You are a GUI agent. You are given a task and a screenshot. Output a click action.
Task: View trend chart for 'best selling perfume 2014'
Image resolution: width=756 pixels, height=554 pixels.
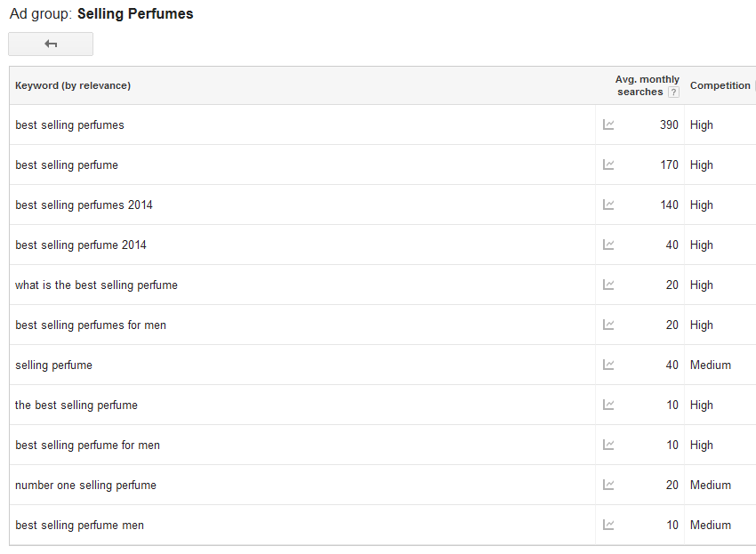(608, 245)
